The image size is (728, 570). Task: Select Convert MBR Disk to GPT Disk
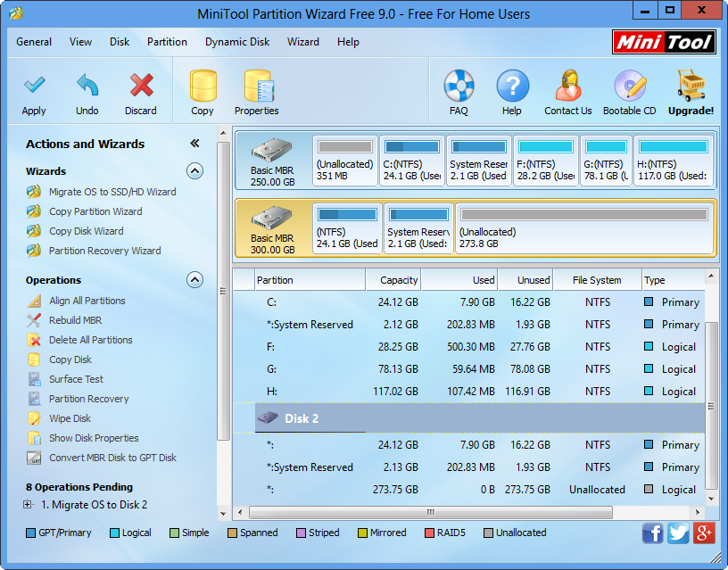tap(112, 458)
